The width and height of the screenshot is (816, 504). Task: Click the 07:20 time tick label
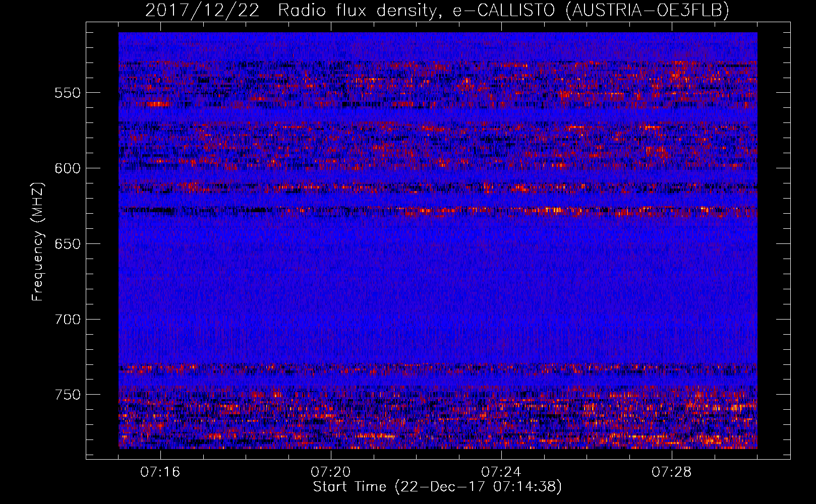(331, 472)
